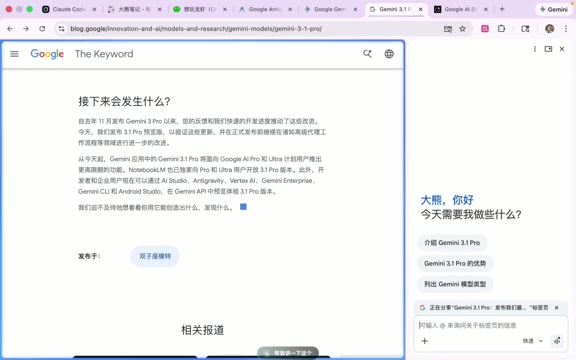This screenshot has width=576, height=360.
Task: Open the Extensions puzzle-piece menu
Action: click(x=501, y=29)
